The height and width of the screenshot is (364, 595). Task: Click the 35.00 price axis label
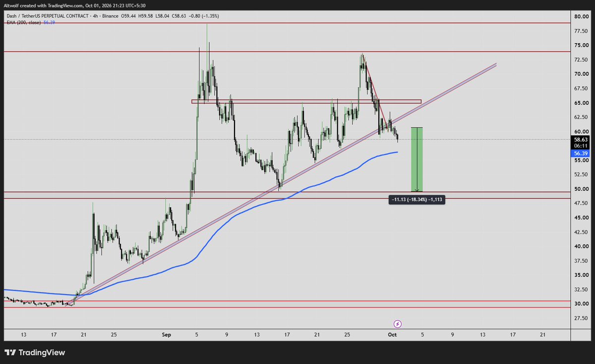(x=582, y=275)
